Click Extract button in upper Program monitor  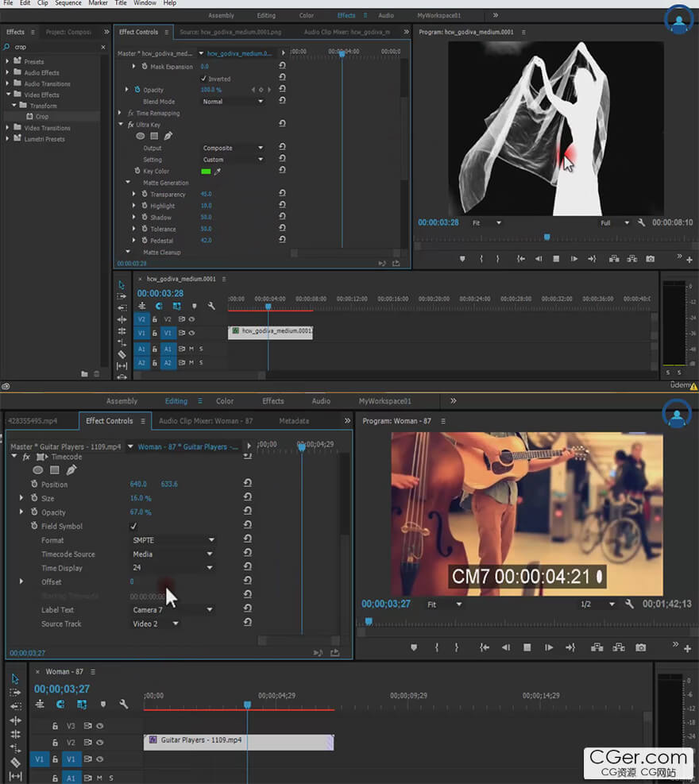click(x=632, y=258)
